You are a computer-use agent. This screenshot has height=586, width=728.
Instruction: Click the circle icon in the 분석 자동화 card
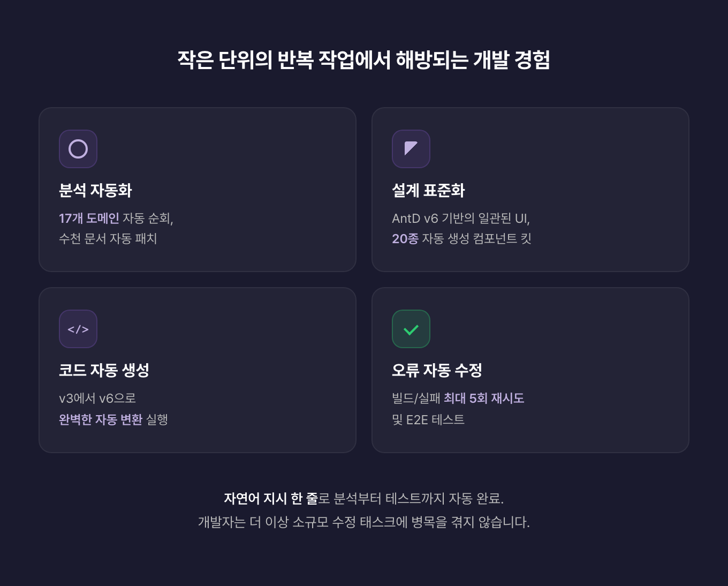point(78,149)
